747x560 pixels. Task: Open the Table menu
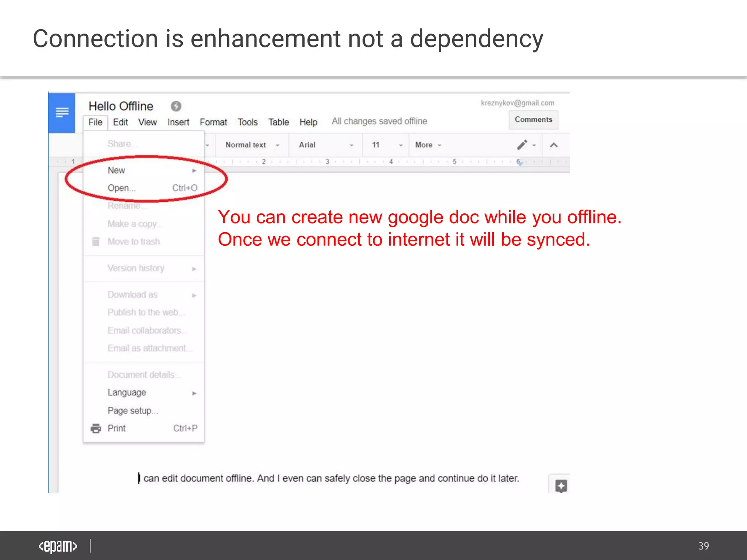pos(279,122)
